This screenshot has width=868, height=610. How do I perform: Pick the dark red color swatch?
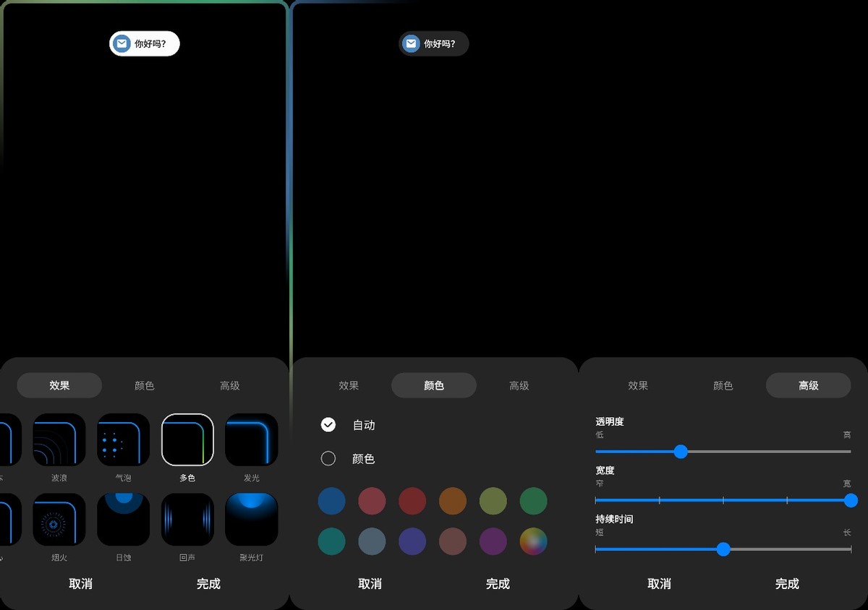(x=412, y=501)
